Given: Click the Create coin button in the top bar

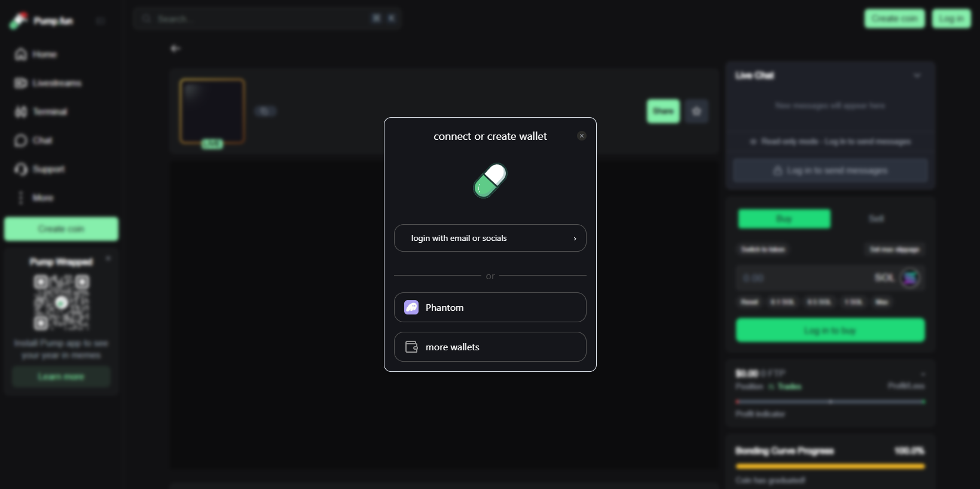Looking at the screenshot, I should [x=894, y=19].
